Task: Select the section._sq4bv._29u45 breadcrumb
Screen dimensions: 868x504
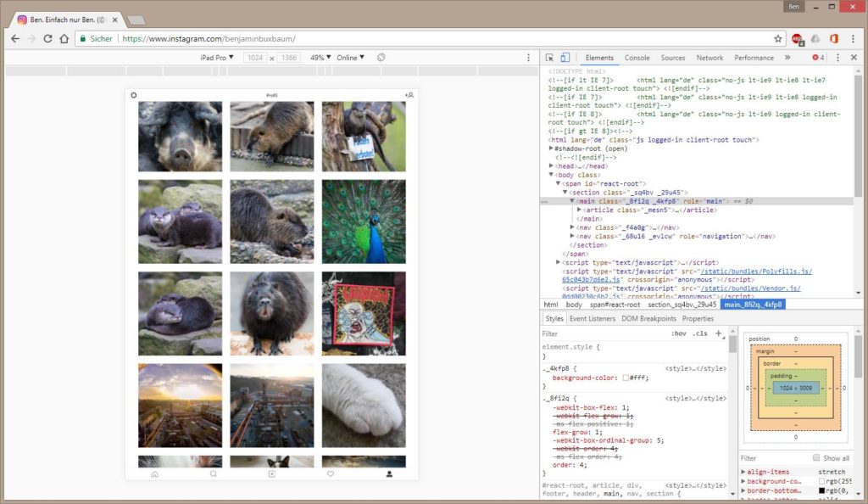Action: point(682,305)
